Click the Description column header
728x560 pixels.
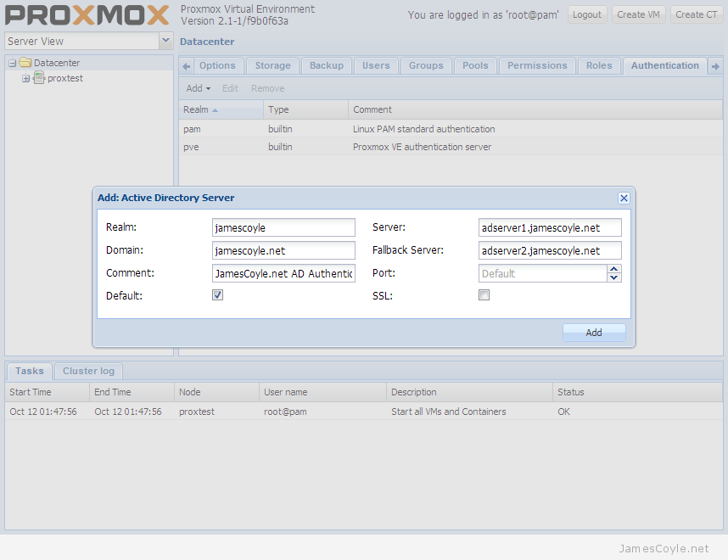coord(469,392)
